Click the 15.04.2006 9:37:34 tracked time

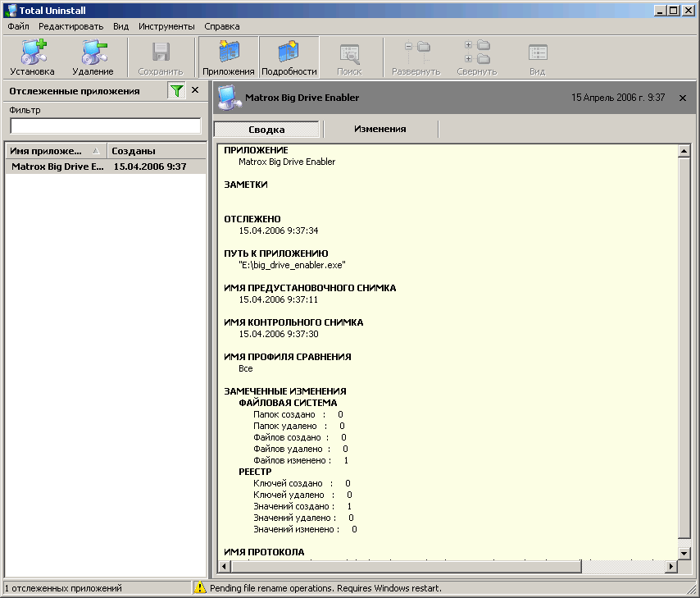click(x=279, y=231)
